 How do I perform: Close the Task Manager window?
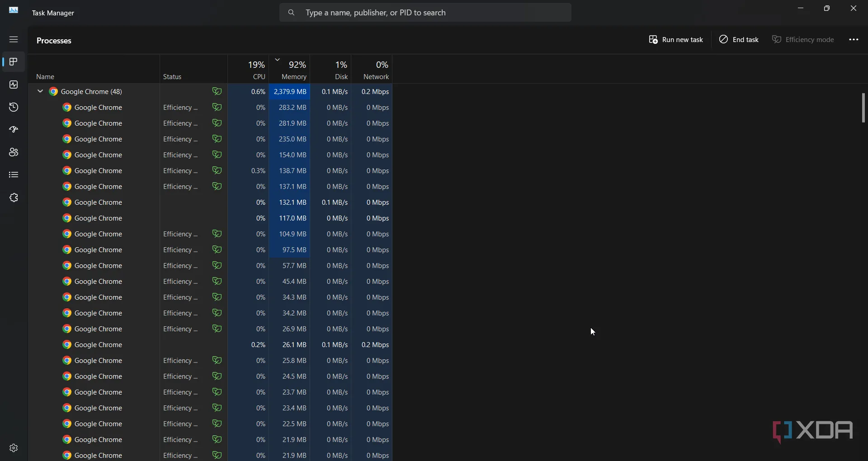[x=854, y=9]
